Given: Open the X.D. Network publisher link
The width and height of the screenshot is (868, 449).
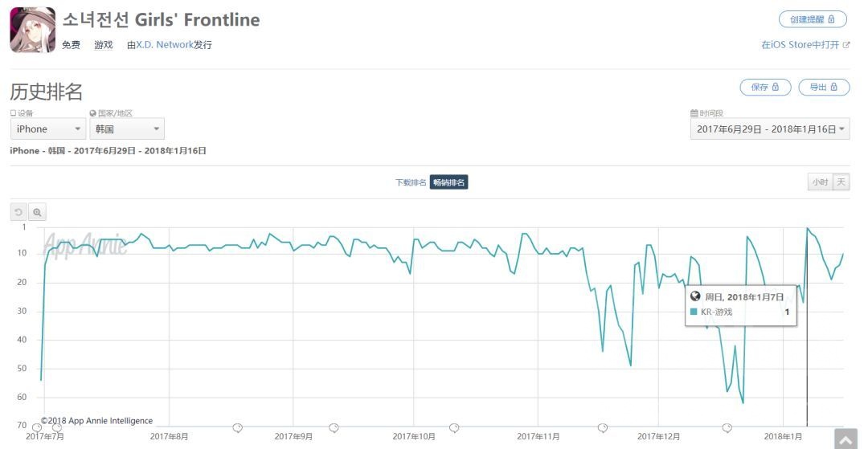Looking at the screenshot, I should pos(165,45).
